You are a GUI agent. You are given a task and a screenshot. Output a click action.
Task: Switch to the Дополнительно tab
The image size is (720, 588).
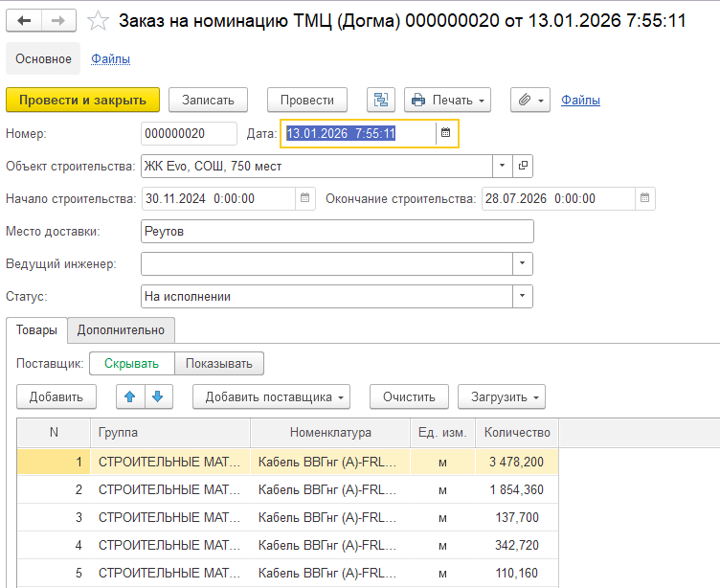pos(121,329)
